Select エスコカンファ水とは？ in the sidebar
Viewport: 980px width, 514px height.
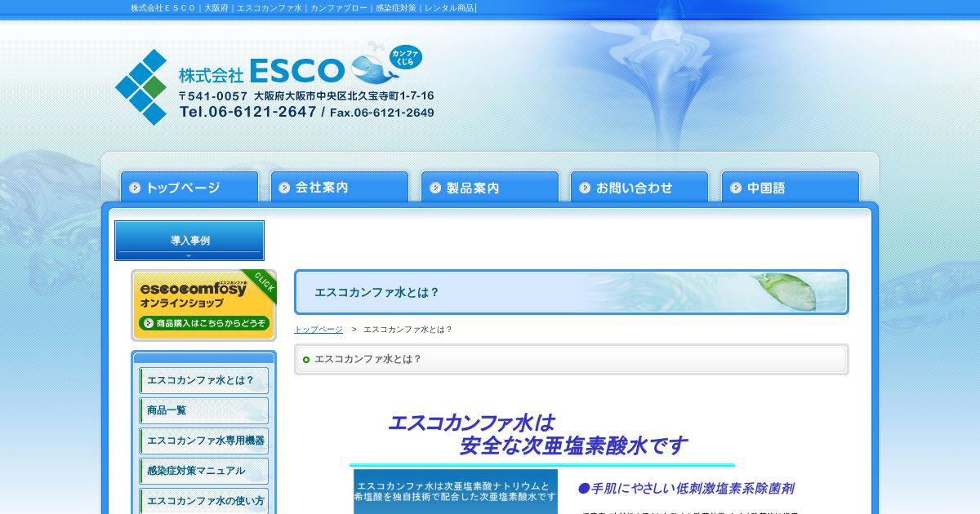click(x=204, y=380)
